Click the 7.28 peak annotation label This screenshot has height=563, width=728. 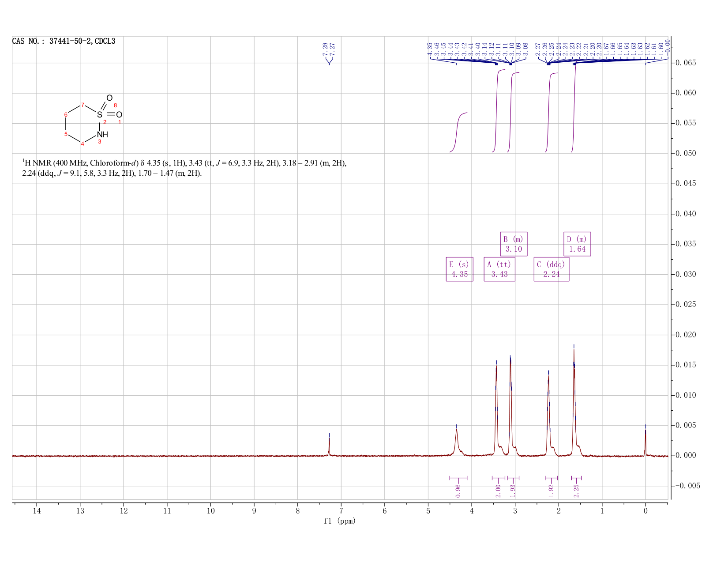(x=325, y=49)
